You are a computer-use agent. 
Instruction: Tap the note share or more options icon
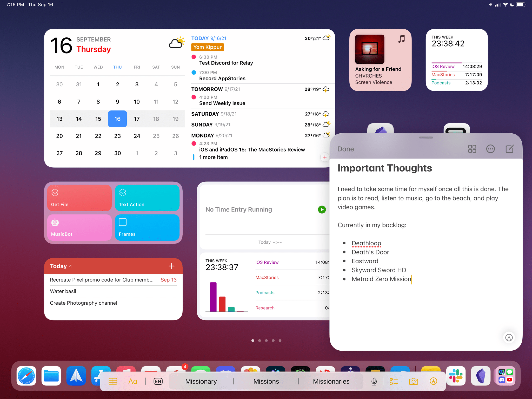[x=490, y=149]
